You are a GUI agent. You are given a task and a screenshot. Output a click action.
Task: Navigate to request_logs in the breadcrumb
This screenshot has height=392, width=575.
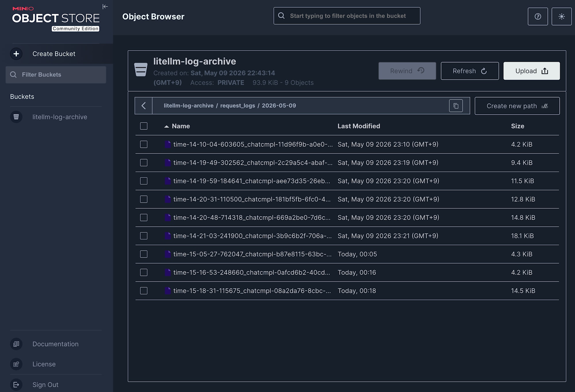237,106
